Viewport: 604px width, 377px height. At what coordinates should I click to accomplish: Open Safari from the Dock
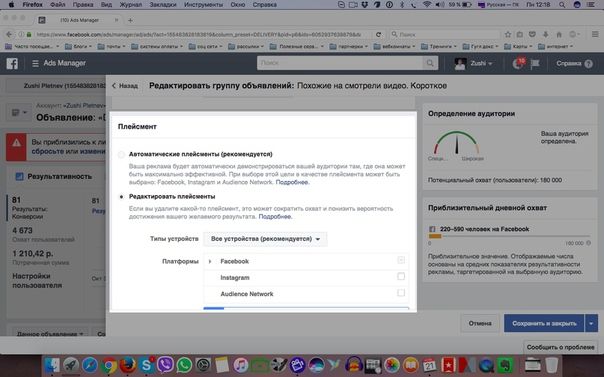point(90,365)
